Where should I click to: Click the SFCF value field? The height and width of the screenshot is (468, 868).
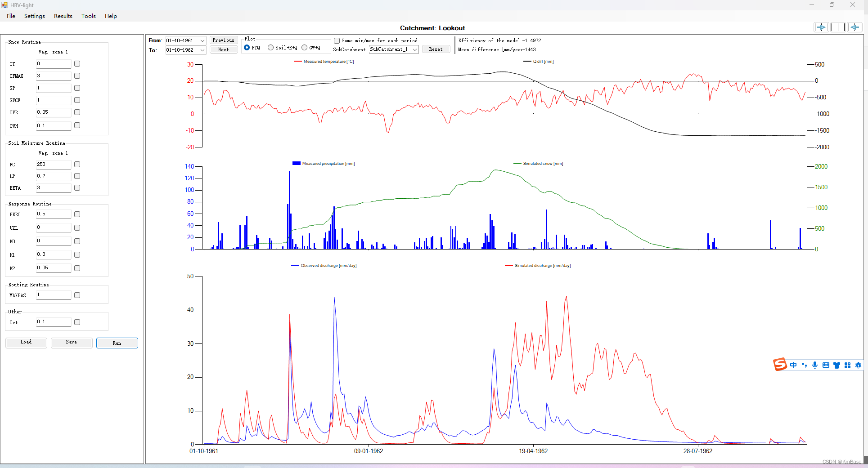tap(54, 100)
